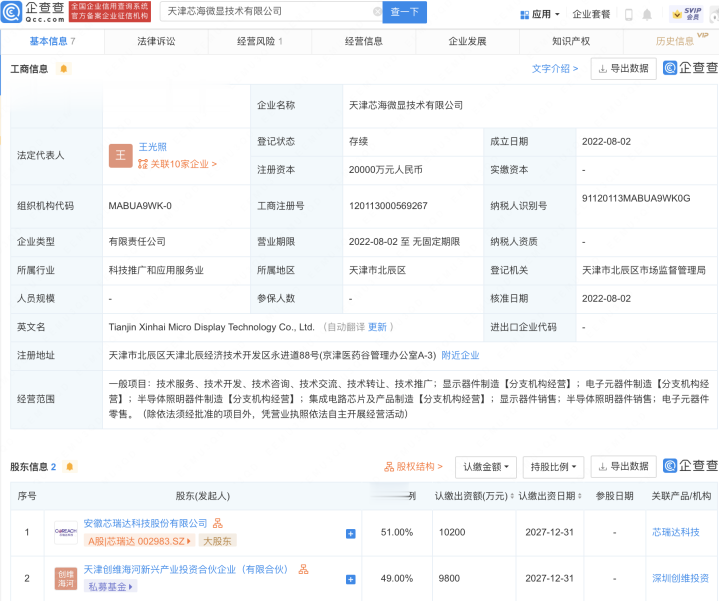The height and width of the screenshot is (601, 719).
Task: Open the 附近企业 link
Action: coord(460,356)
